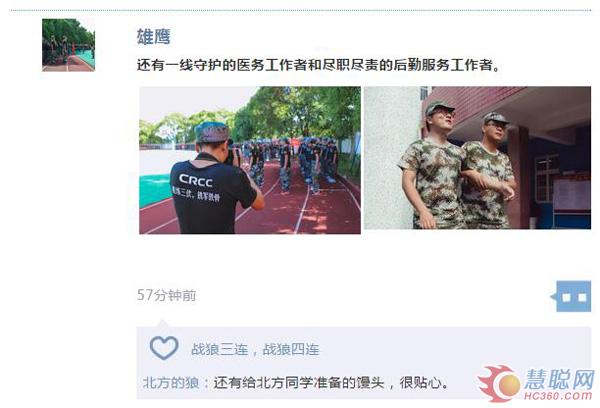This screenshot has width=600, height=408.
Task: Click the comment bubble pointer above likes
Action: click(162, 323)
